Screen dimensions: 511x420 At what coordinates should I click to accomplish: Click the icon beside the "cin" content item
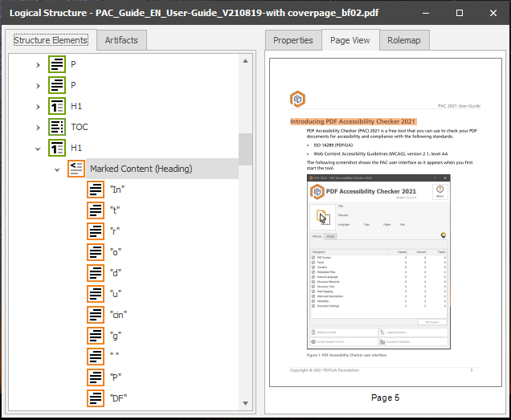[96, 315]
